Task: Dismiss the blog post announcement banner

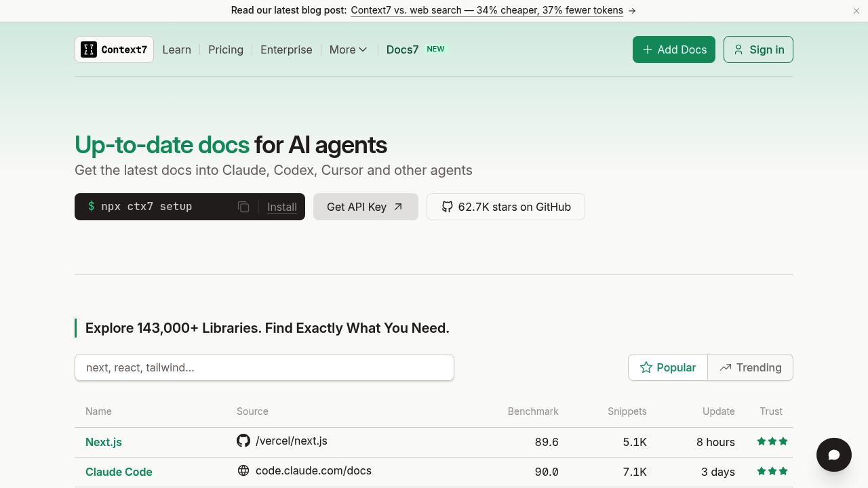Action: [x=856, y=11]
